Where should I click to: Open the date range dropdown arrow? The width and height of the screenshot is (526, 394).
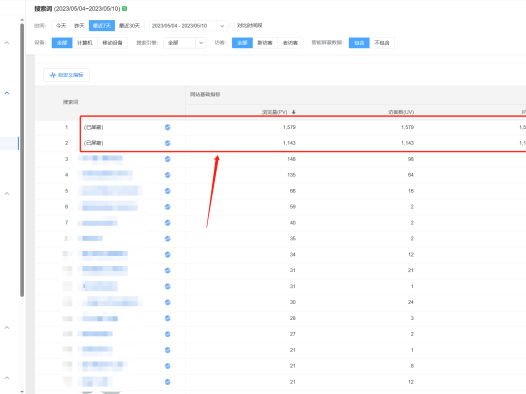(222, 26)
